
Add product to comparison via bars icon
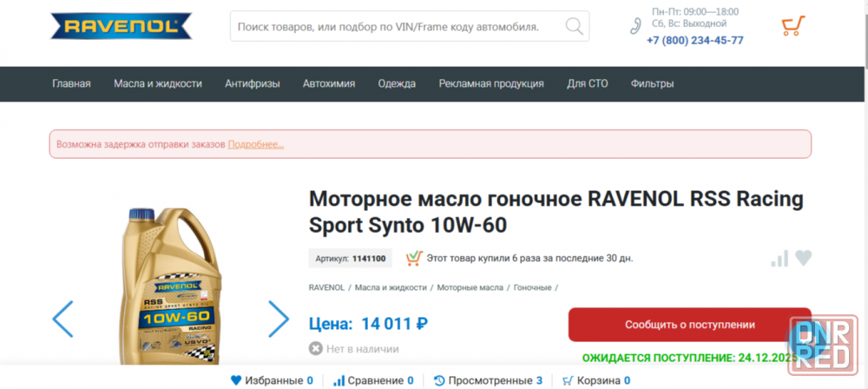[x=779, y=258]
